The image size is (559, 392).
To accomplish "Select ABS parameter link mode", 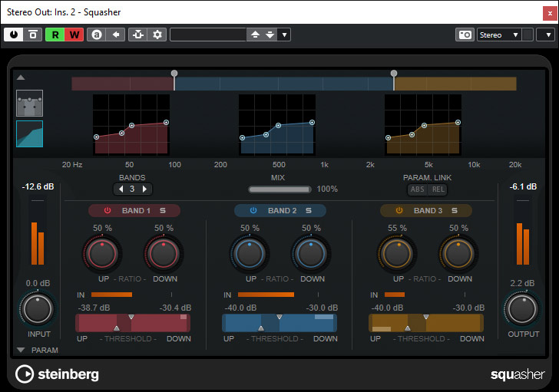I will pos(417,189).
